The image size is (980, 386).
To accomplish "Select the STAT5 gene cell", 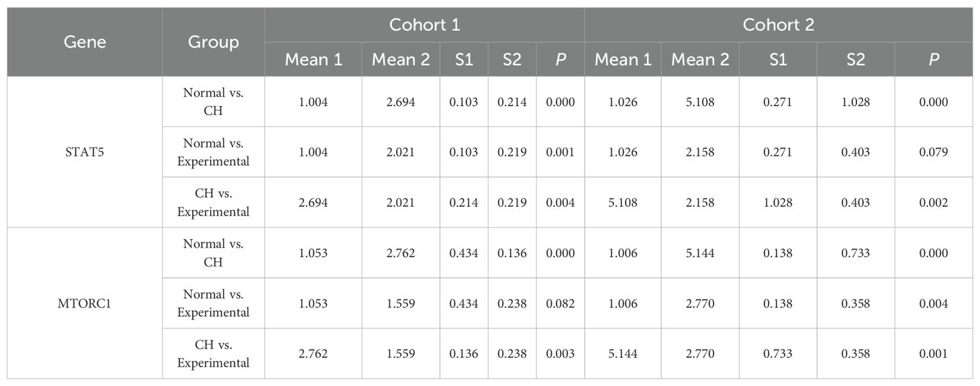I will coord(85,152).
